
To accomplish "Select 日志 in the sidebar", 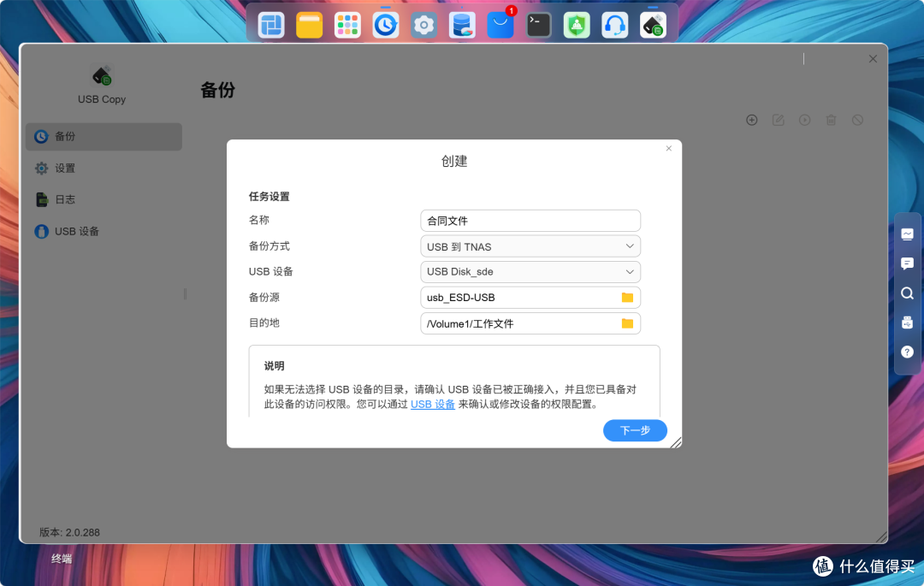I will (104, 199).
